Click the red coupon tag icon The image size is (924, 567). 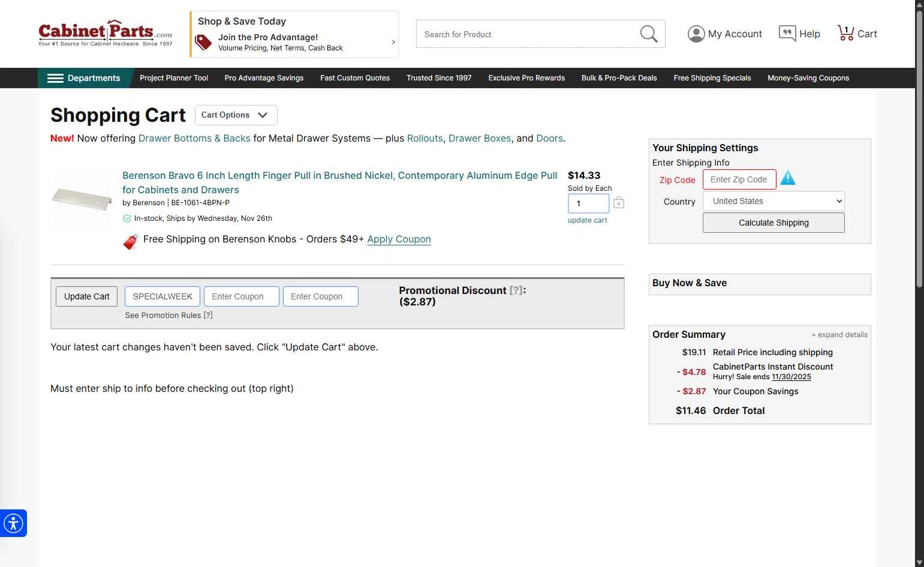coord(131,241)
